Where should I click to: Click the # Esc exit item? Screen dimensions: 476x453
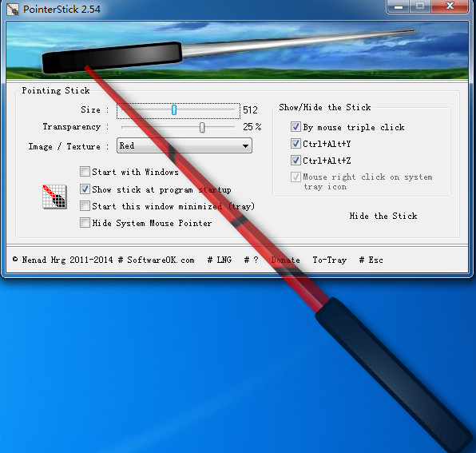click(371, 260)
